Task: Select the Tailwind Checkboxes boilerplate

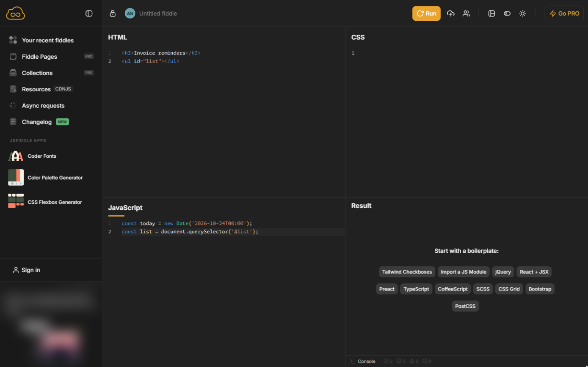Action: pyautogui.click(x=407, y=272)
